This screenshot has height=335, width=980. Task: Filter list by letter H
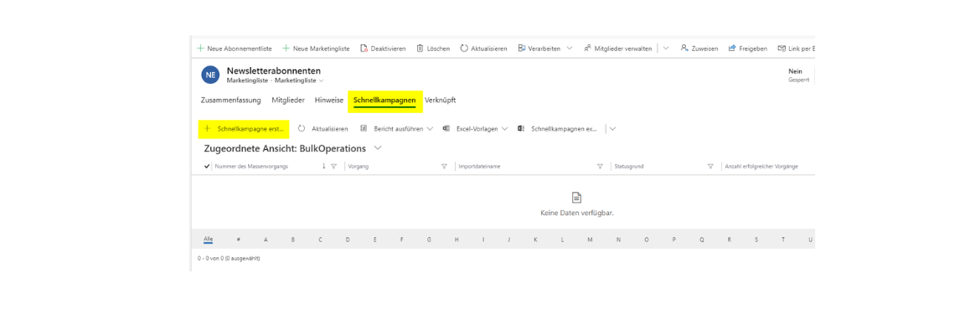click(456, 240)
